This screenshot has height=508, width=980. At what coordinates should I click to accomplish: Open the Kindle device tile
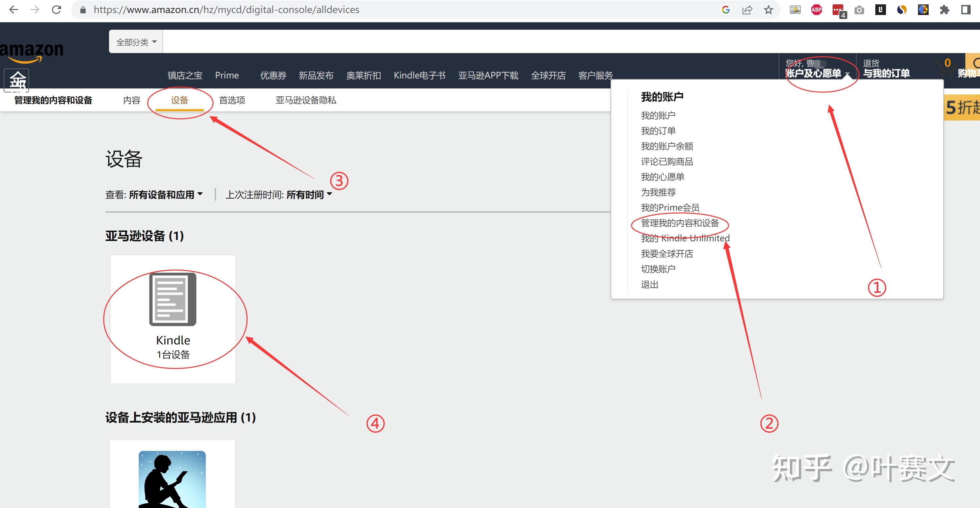click(173, 319)
